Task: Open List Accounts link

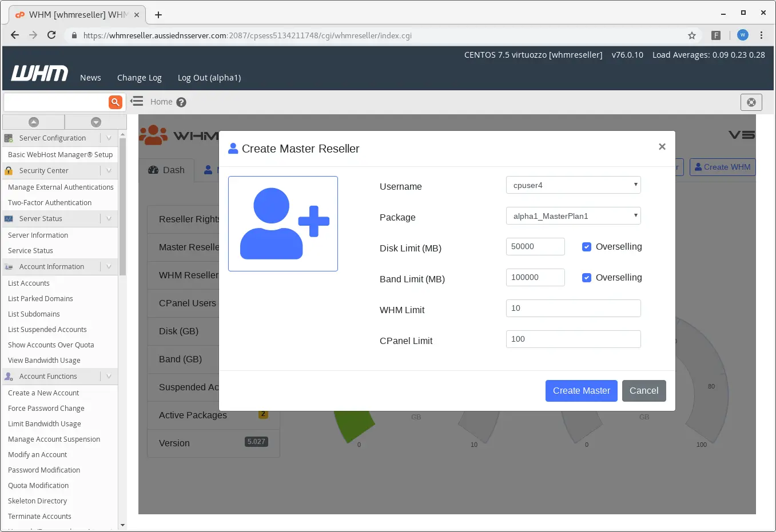Action: click(x=29, y=283)
